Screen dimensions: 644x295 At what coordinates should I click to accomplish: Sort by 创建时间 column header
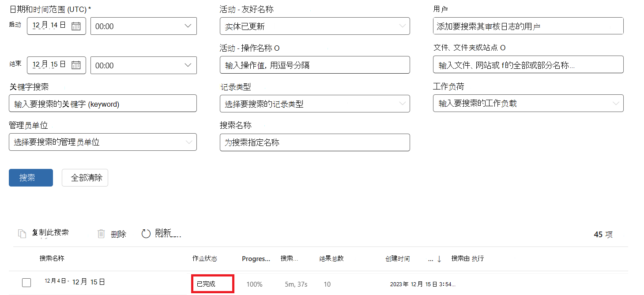397,259
